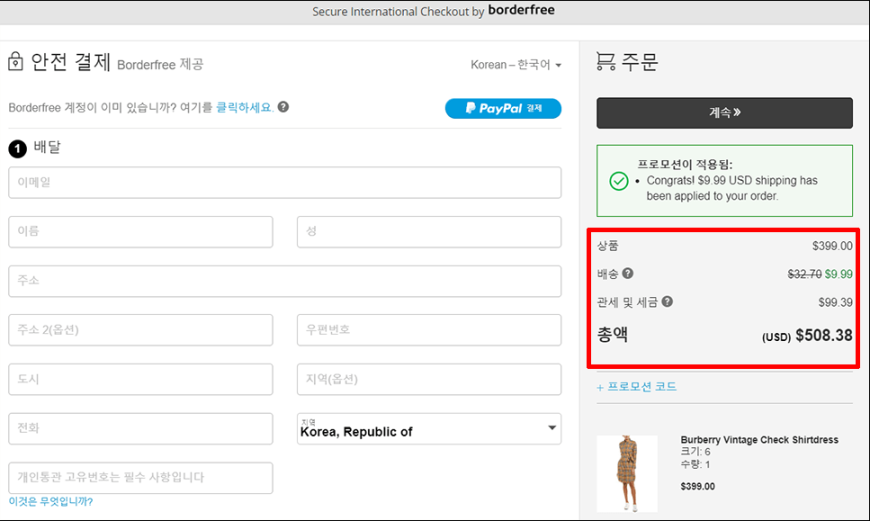Click the green check icon in promotion notice
This screenshot has height=521, width=870.
coord(619,181)
